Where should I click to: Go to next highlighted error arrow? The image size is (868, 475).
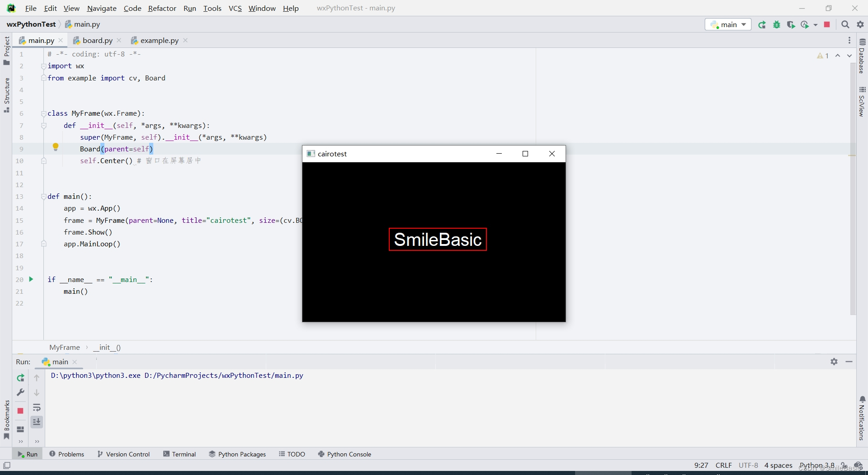(x=849, y=56)
